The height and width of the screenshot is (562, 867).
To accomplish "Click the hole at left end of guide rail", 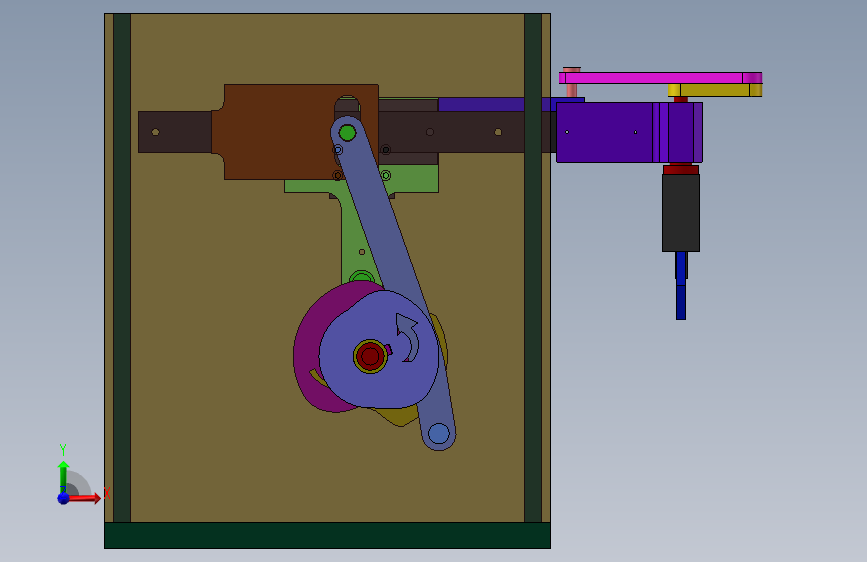I will (x=155, y=132).
